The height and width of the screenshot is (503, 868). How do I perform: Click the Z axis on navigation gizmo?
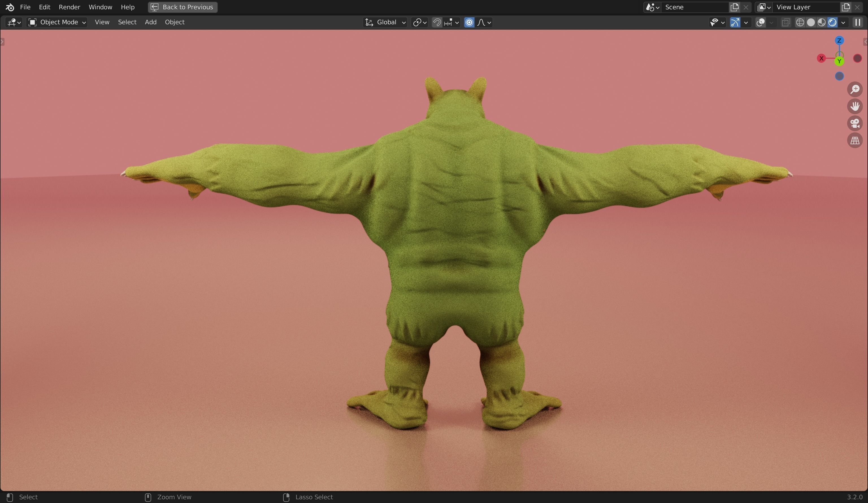pyautogui.click(x=839, y=41)
